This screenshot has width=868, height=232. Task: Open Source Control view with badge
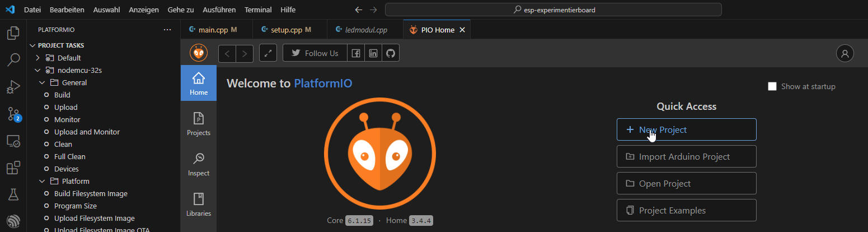(x=13, y=114)
